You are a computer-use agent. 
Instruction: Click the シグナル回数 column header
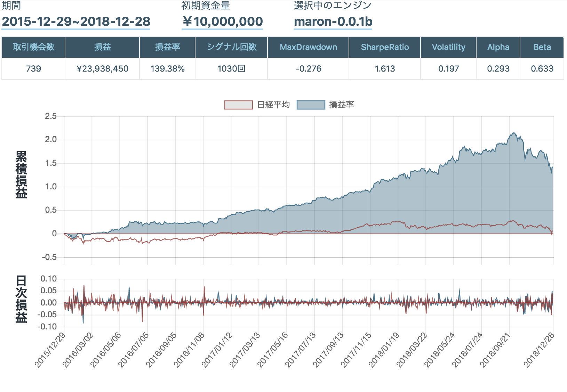231,47
